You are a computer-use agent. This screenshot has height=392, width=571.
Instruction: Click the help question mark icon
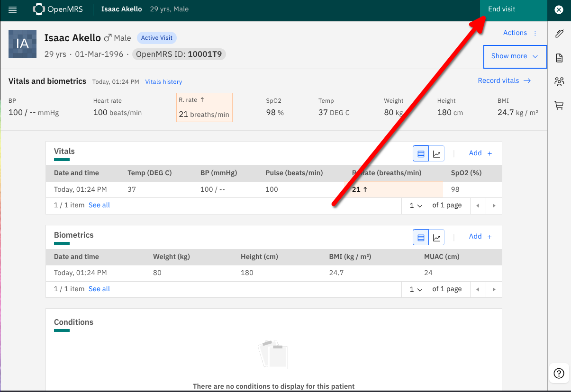(559, 373)
